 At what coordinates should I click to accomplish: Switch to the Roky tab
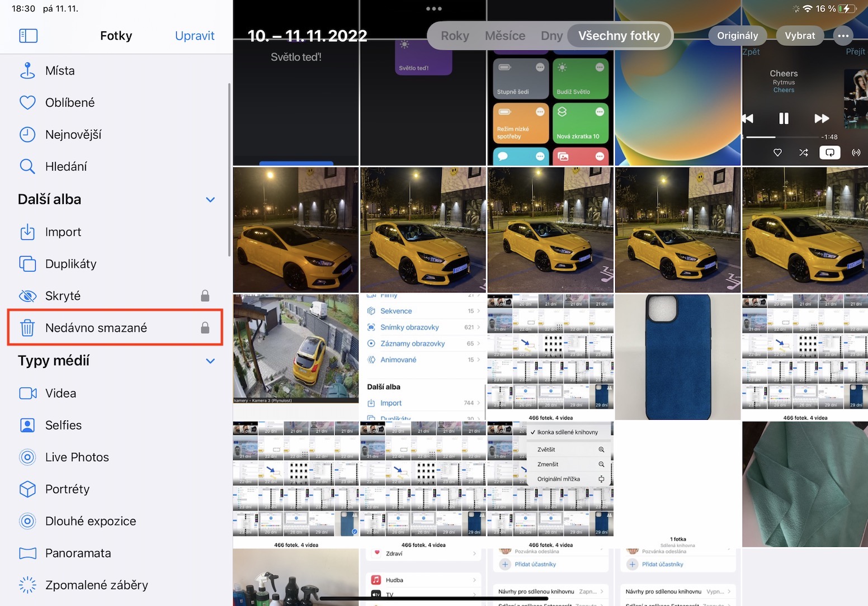tap(455, 36)
